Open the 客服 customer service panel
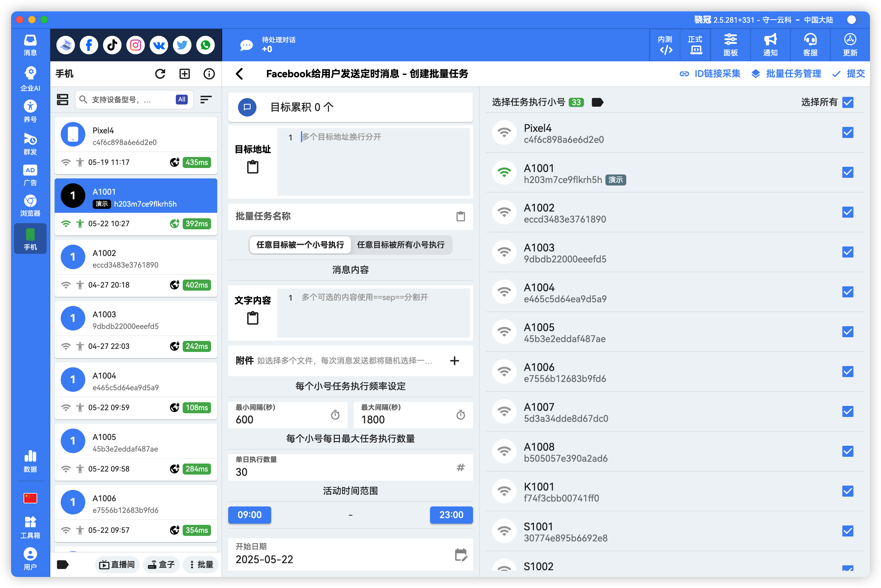Screen dimensions: 881x588 click(810, 45)
